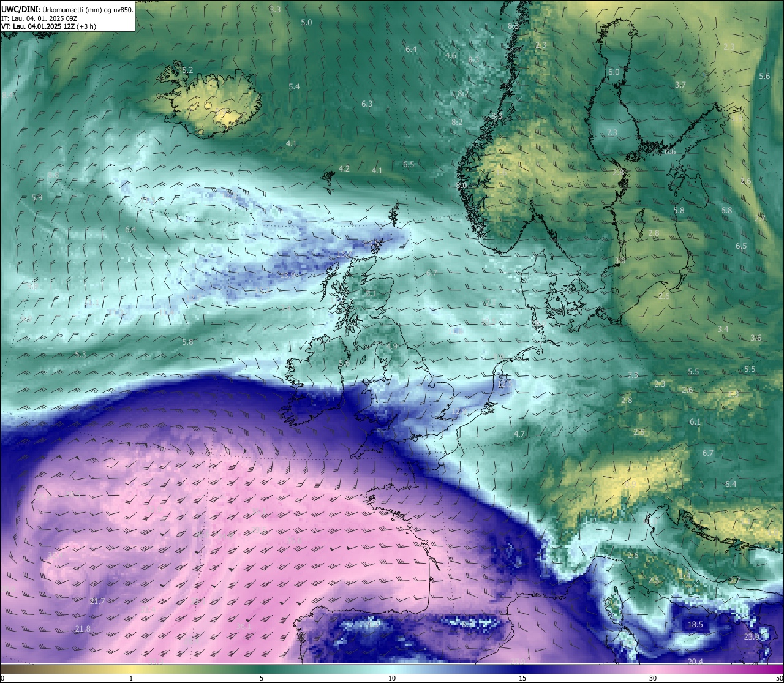Click the 3.4 value label

coord(723,330)
